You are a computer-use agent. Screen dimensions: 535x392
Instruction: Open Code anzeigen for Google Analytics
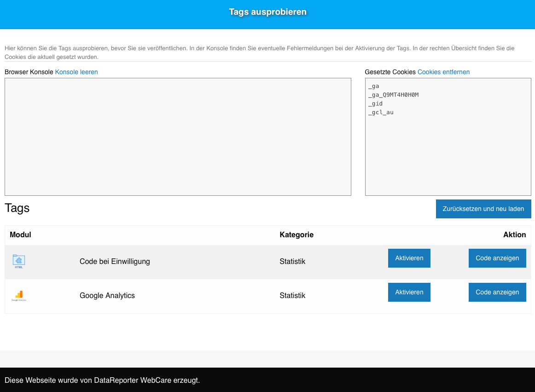point(497,292)
